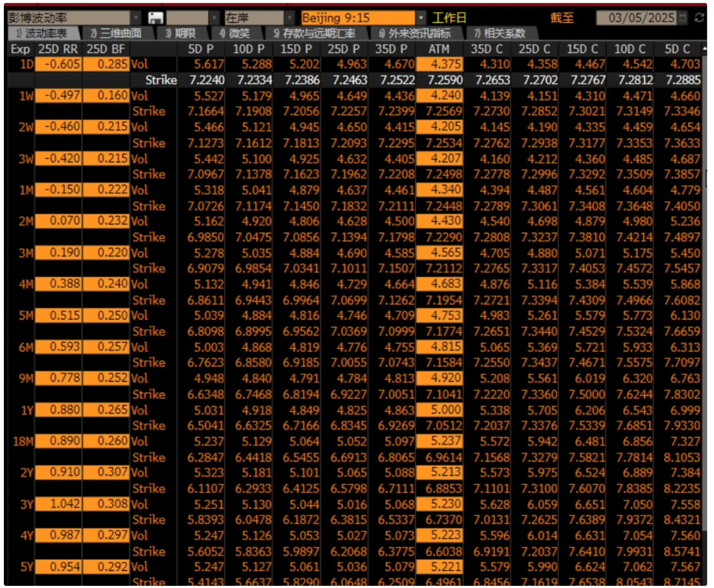This screenshot has height=588, width=714.
Task: Select the 9M 25D RR value 0.778
Action: click(x=58, y=378)
